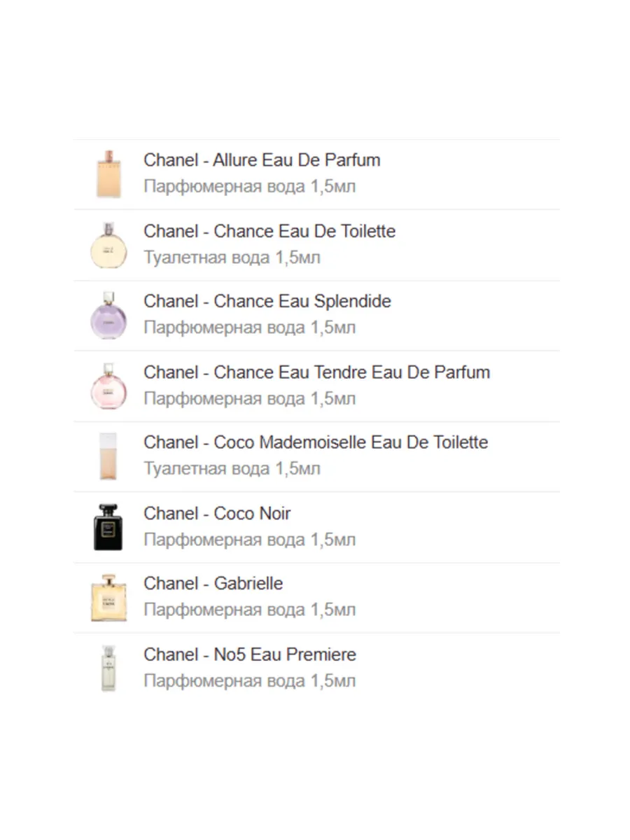630x840 pixels.
Task: Open Chanel - Chance Eau Tendre Eau De Parfum
Action: tap(316, 372)
